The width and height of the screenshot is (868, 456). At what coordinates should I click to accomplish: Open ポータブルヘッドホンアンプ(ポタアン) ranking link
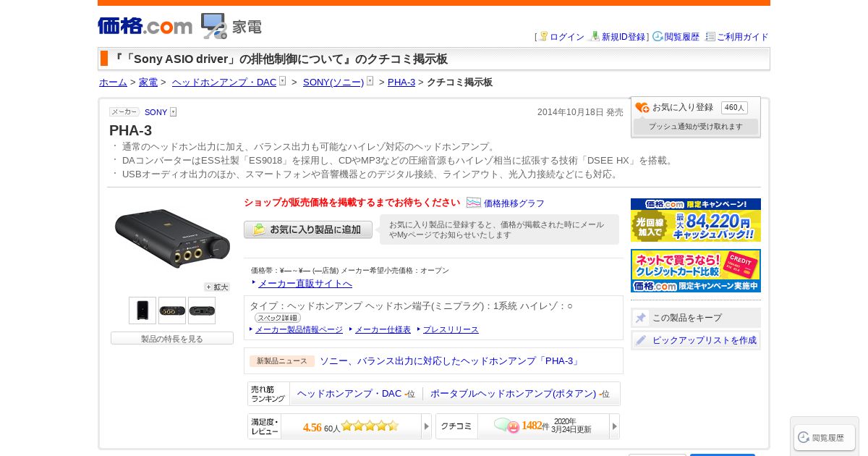(514, 394)
